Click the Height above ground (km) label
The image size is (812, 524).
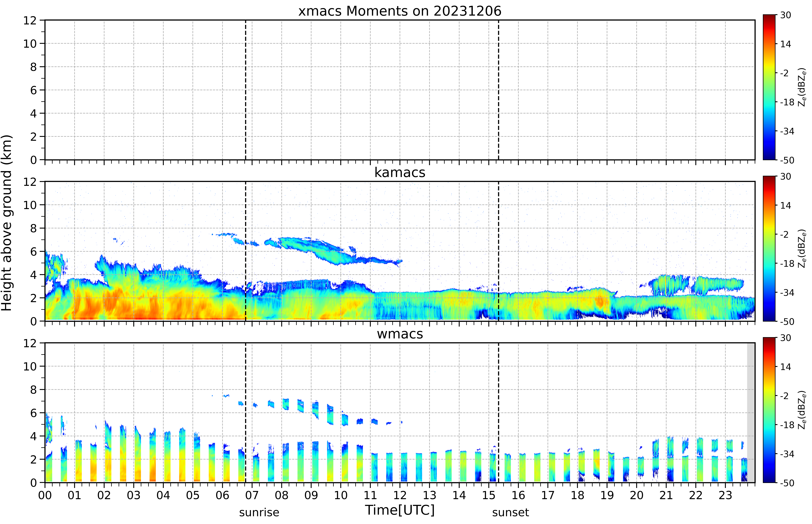tap(7, 223)
